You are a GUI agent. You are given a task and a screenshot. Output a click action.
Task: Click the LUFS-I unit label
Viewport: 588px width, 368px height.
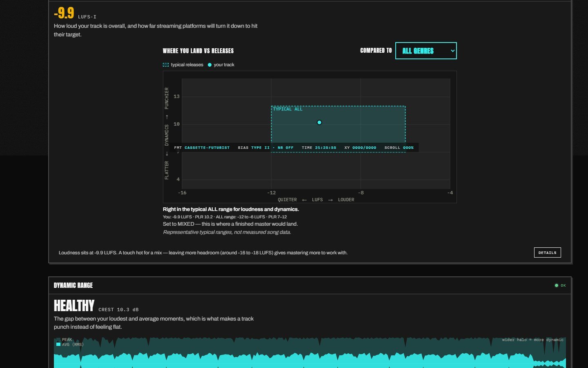coord(87,17)
